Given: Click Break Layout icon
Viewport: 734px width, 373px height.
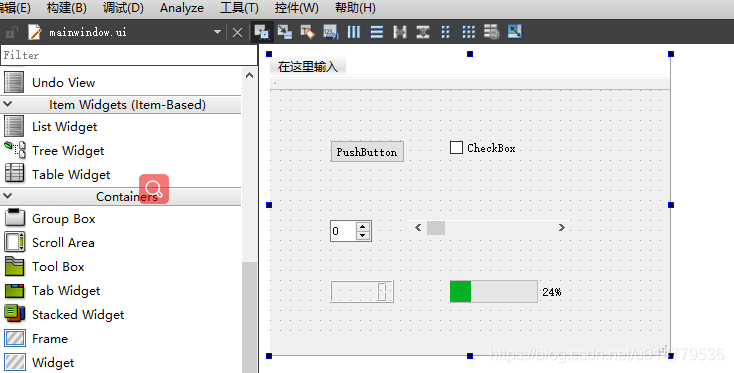Looking at the screenshot, I should (x=492, y=32).
